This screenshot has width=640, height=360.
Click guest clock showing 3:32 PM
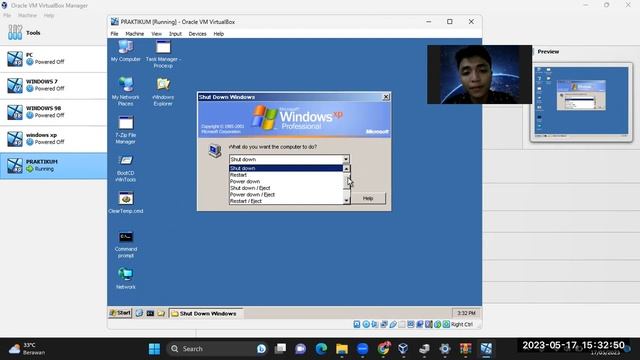tap(466, 313)
